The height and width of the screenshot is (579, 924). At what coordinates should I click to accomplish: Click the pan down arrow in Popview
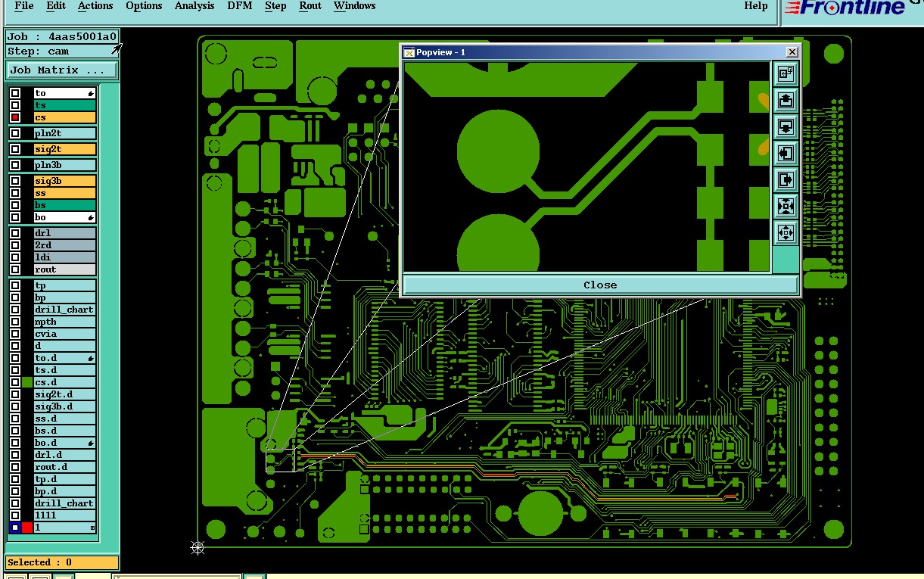(x=786, y=126)
